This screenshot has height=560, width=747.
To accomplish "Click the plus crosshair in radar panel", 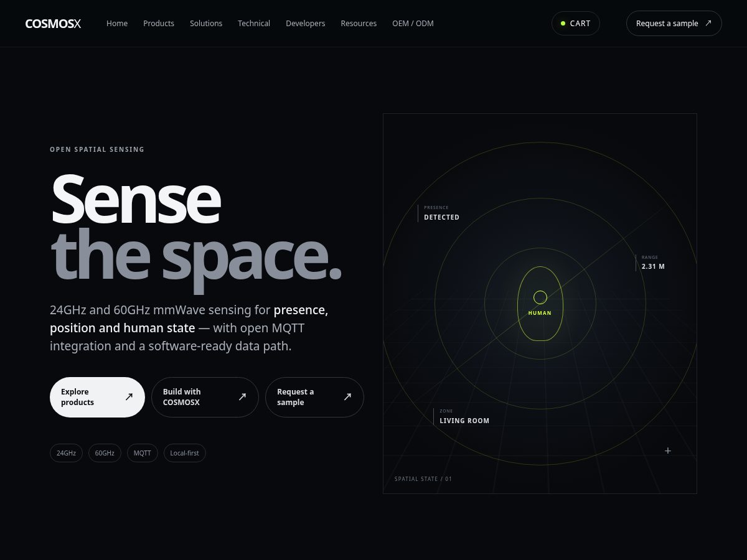I will 668,450.
